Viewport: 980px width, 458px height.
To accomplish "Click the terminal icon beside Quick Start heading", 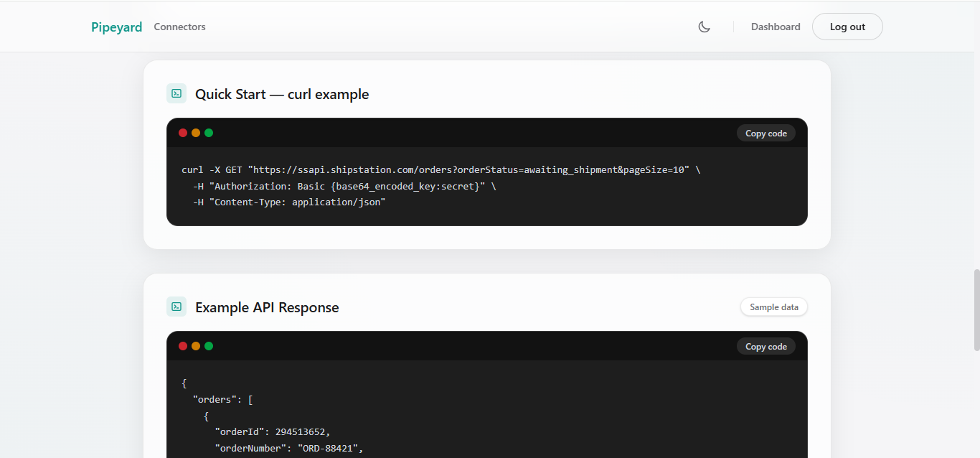I will [176, 93].
